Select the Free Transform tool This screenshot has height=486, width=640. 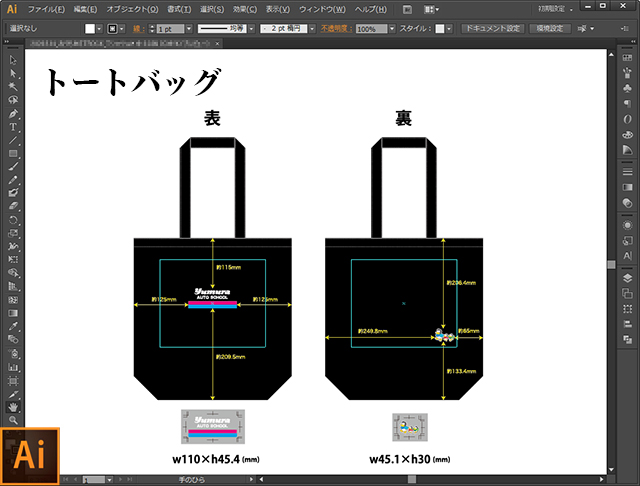pos(13,259)
